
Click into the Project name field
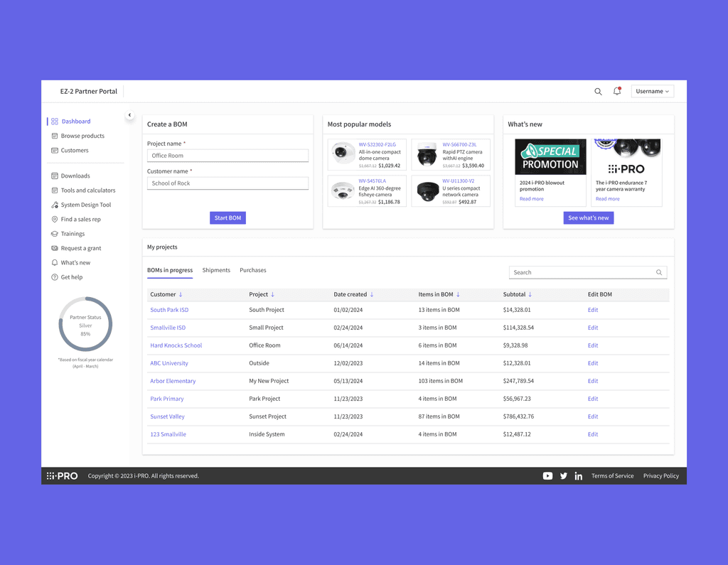(x=228, y=156)
